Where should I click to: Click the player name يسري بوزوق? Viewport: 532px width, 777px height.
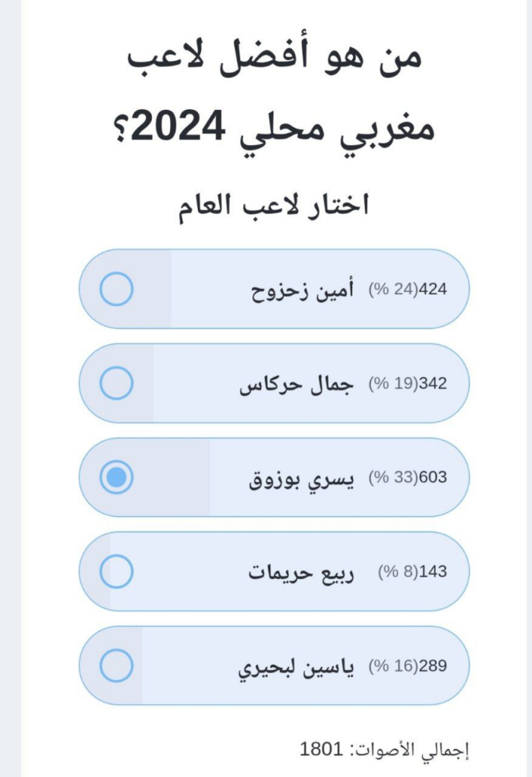point(301,478)
